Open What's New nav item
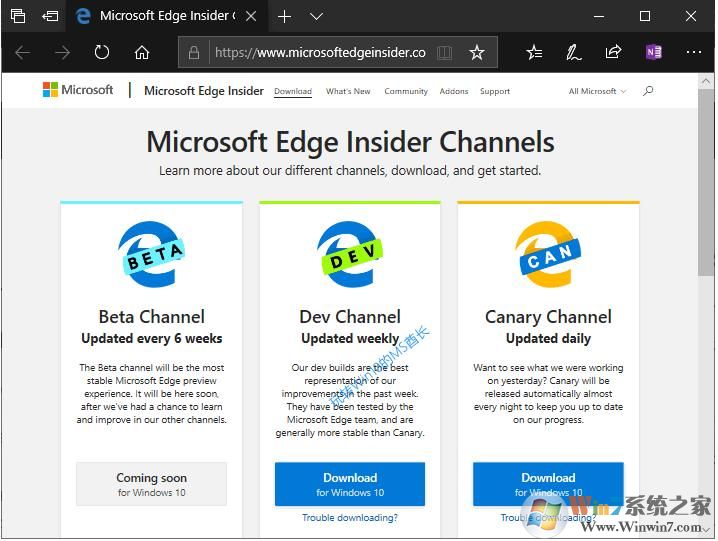The width and height of the screenshot is (718, 541). pos(348,91)
